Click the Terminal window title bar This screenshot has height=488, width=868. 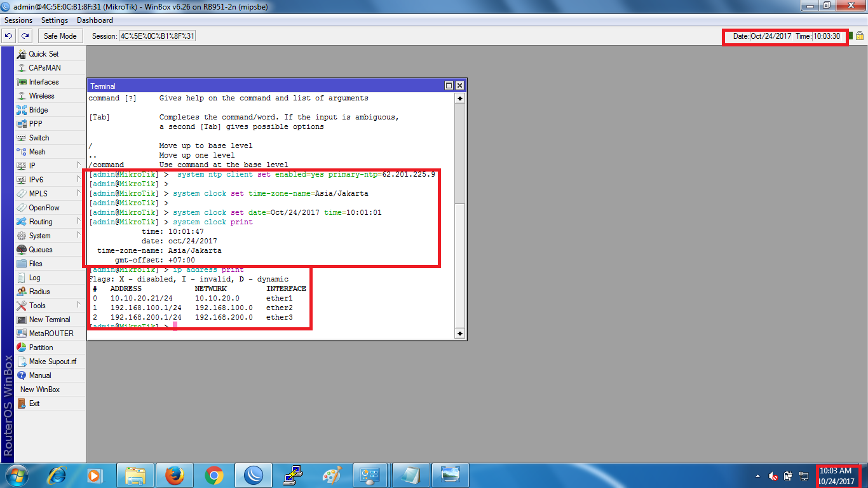click(x=265, y=86)
